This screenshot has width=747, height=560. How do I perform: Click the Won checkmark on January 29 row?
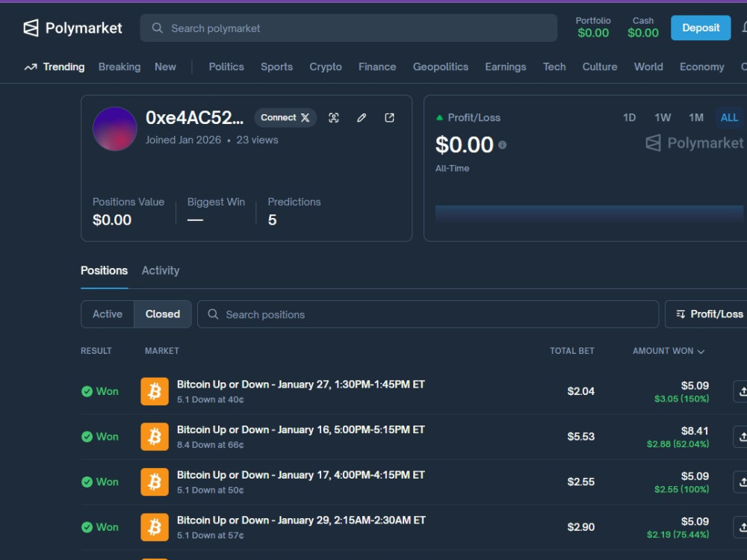coord(87,527)
